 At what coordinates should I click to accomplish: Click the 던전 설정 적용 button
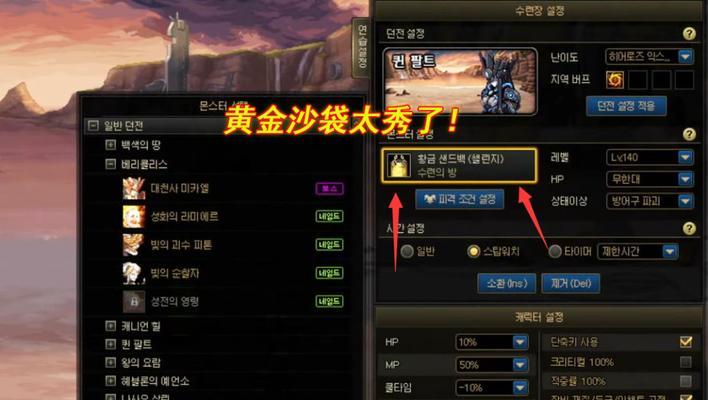point(626,106)
